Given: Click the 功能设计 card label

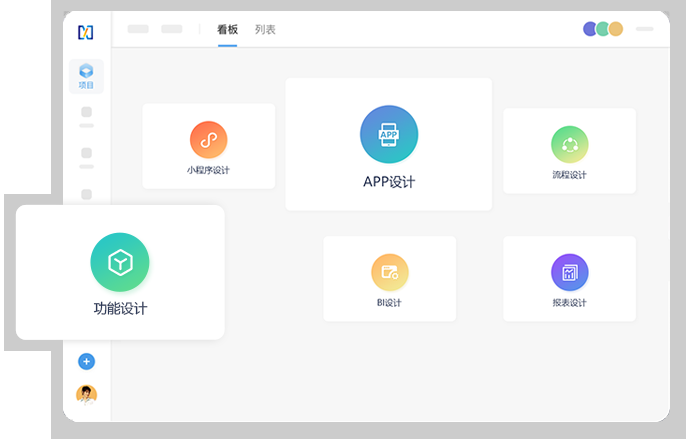Looking at the screenshot, I should 120,309.
